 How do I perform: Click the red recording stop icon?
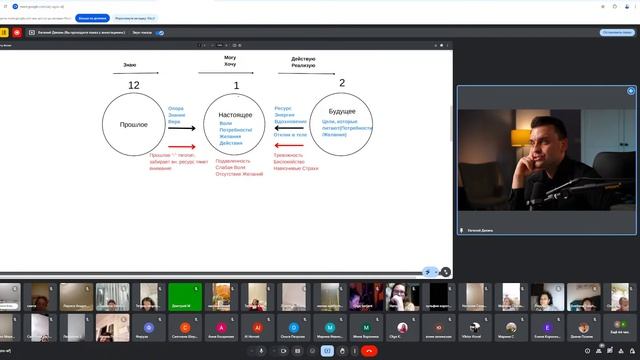17,32
